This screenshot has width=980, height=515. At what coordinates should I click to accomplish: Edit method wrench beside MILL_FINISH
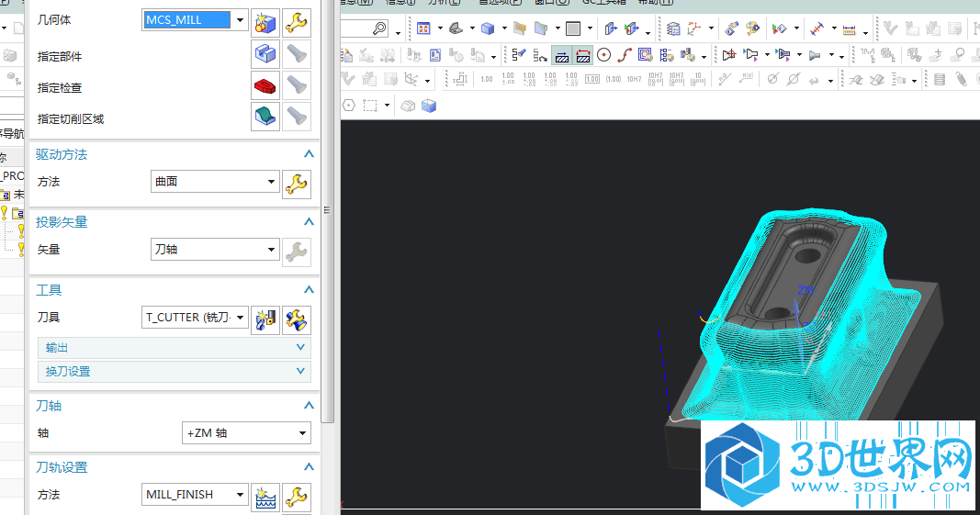click(x=297, y=498)
